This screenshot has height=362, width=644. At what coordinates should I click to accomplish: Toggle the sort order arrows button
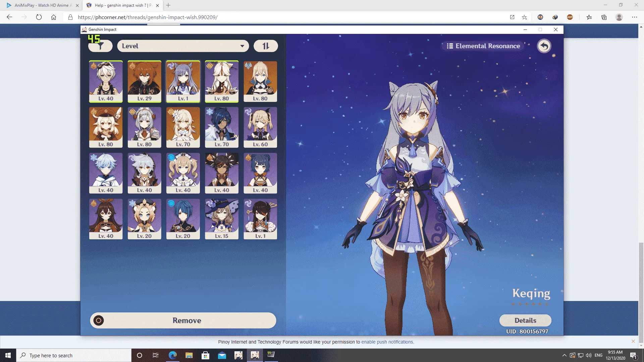point(266,46)
